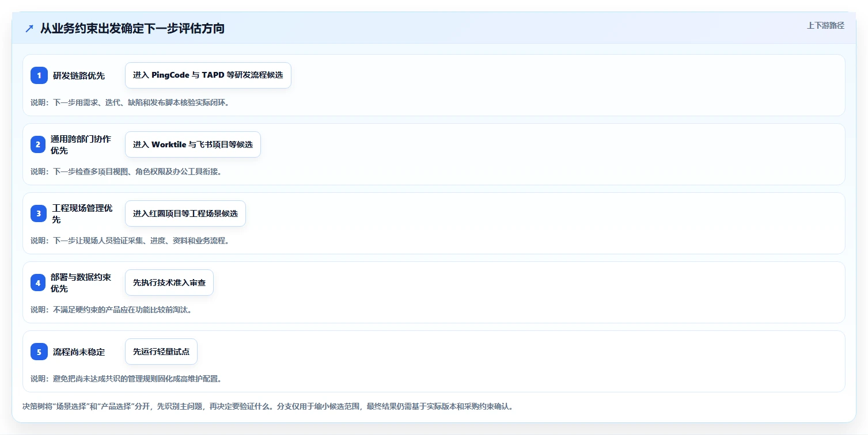Select the number 3 step badge

pyautogui.click(x=39, y=213)
